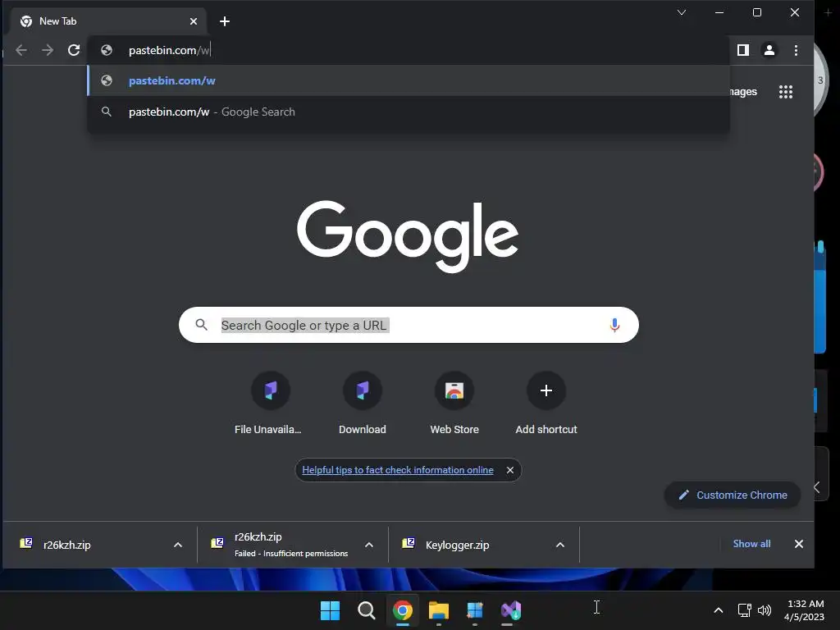The image size is (840, 630).
Task: Click the browser back arrow
Action: (21, 50)
